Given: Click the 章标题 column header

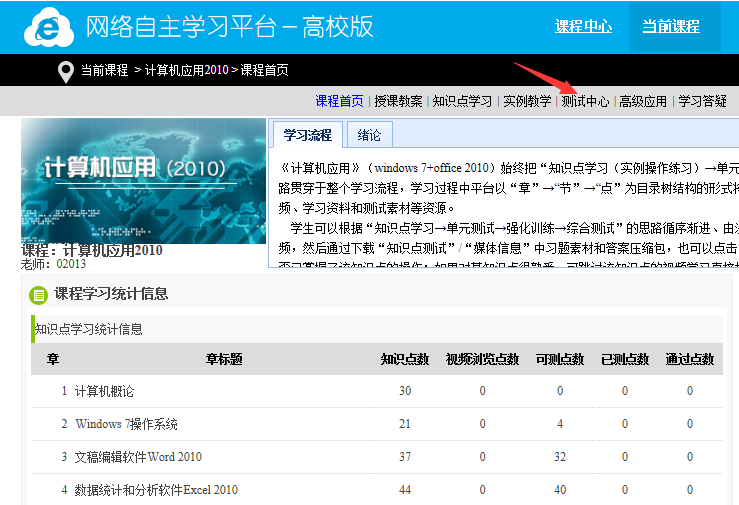Looking at the screenshot, I should (224, 359).
